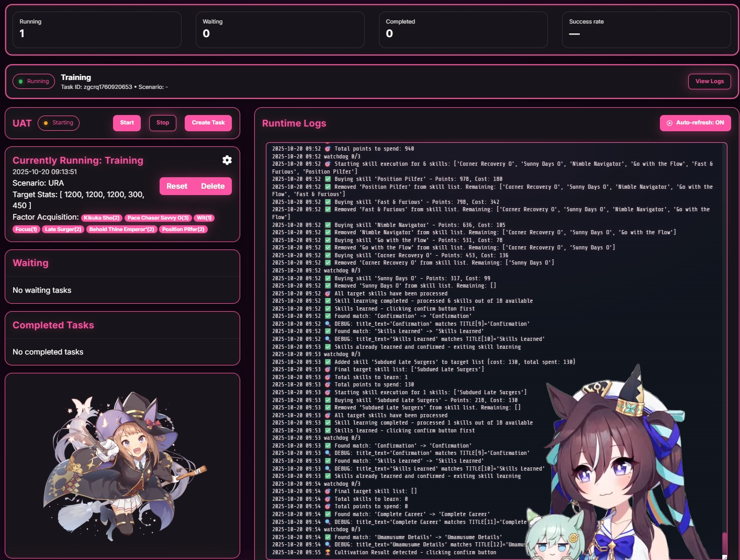740x560 pixels.
Task: Click the Waiting count summary card at top
Action: pyautogui.click(x=280, y=30)
